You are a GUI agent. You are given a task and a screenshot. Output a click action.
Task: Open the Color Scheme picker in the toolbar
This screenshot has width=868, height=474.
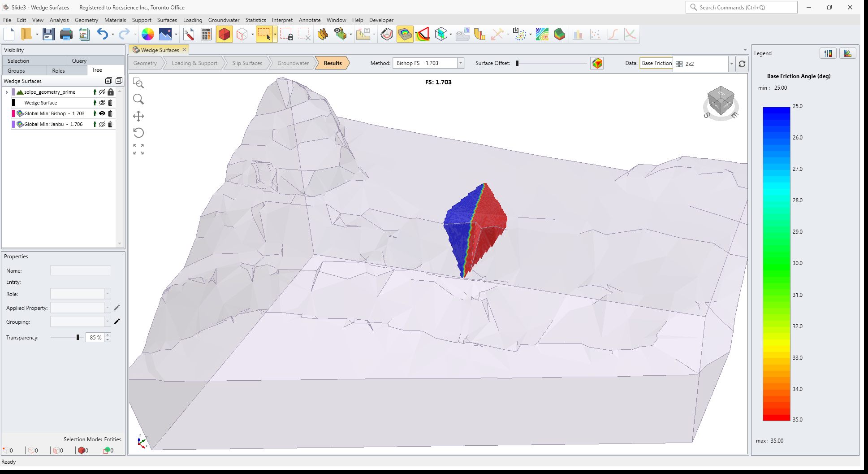coord(148,34)
